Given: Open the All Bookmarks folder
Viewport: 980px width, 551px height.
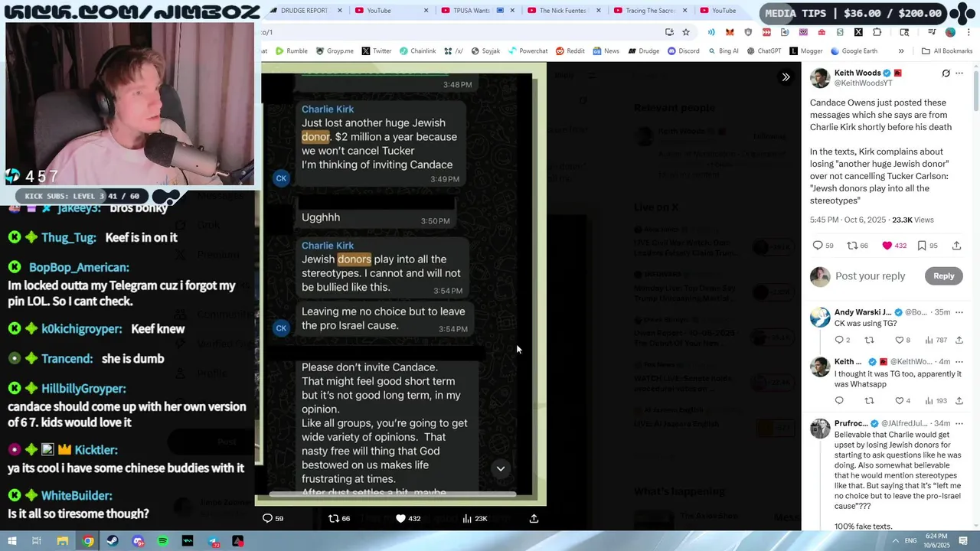Looking at the screenshot, I should (947, 51).
